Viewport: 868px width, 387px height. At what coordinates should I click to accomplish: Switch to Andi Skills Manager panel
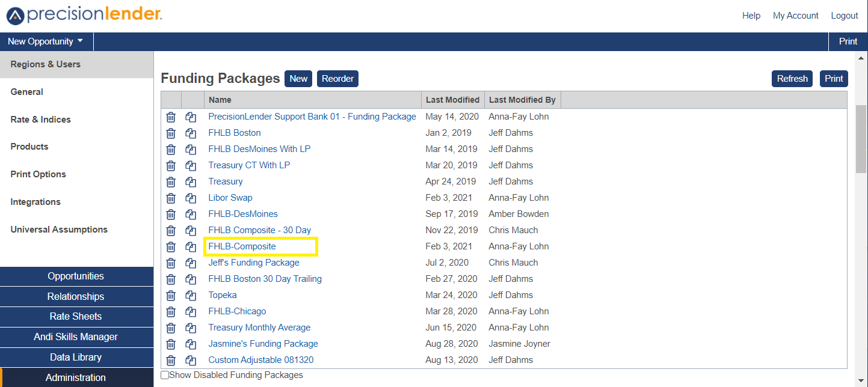(x=77, y=337)
